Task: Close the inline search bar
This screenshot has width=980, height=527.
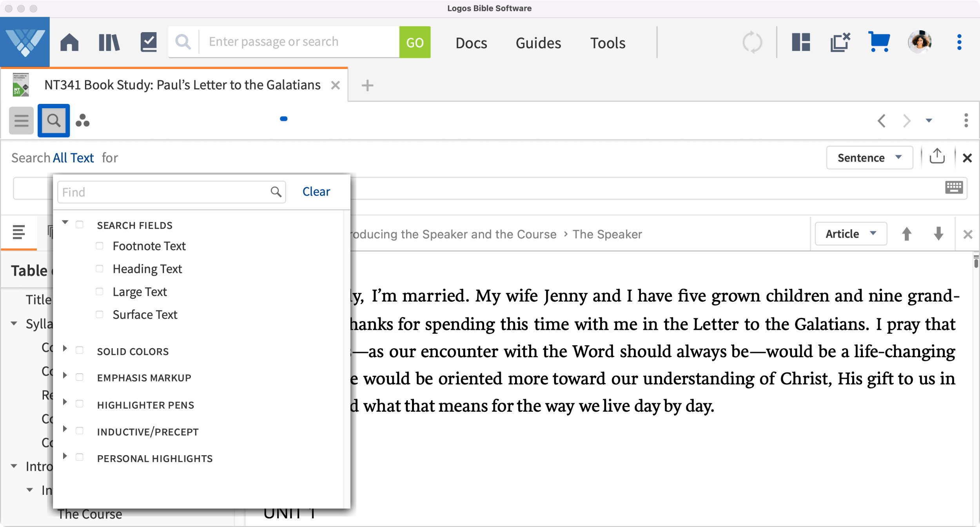Action: tap(967, 158)
